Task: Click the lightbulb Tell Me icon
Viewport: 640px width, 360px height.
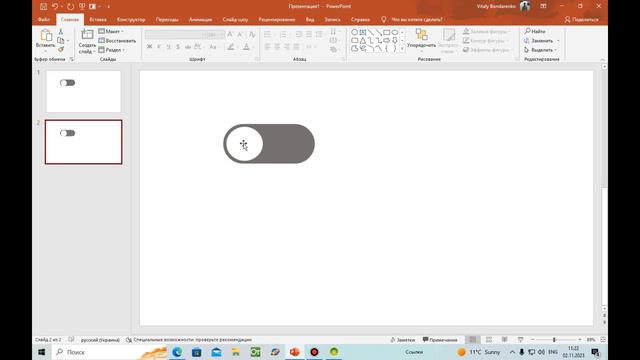Action: [383, 19]
